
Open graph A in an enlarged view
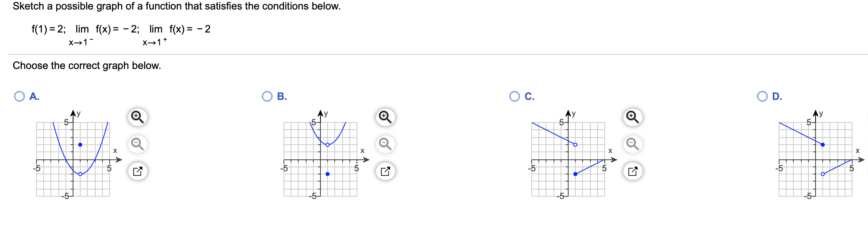(137, 170)
